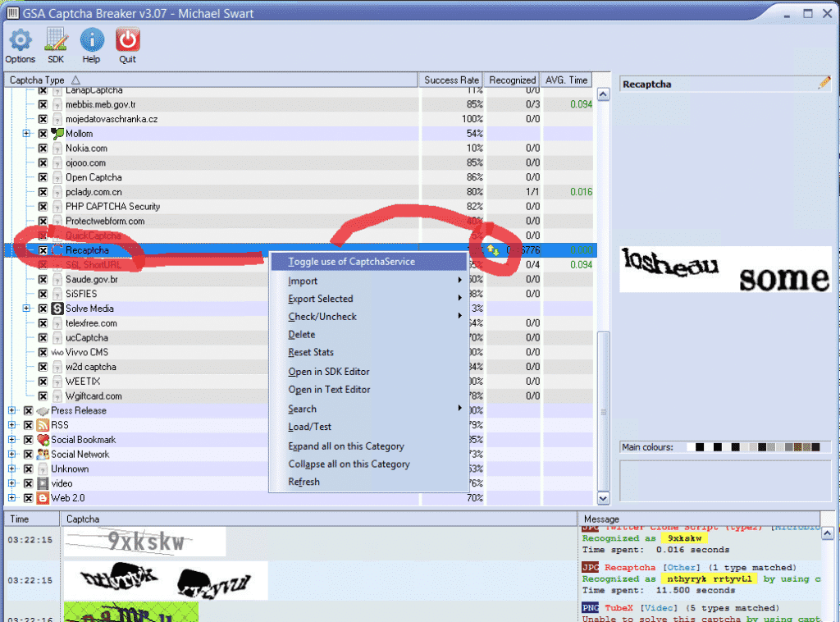Image resolution: width=840 pixels, height=622 pixels.
Task: Expand the Social Network category
Action: (x=11, y=455)
